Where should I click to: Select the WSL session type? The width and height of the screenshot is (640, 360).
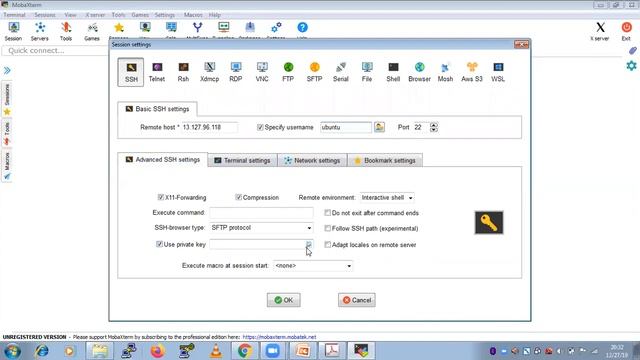(498, 72)
